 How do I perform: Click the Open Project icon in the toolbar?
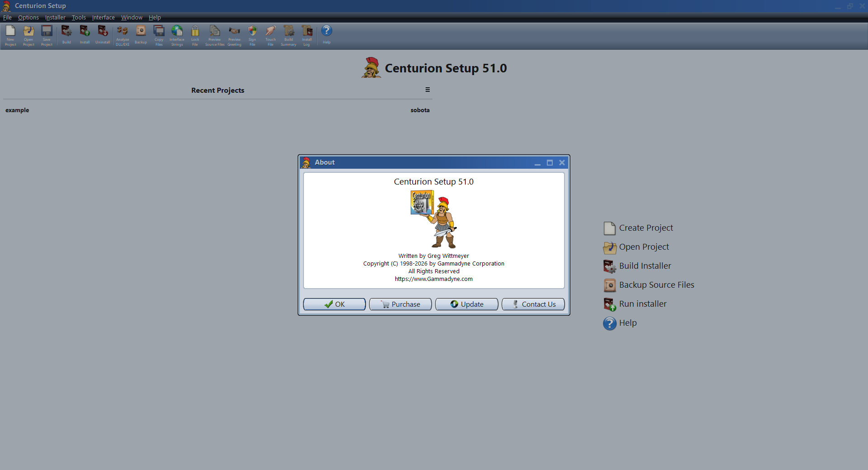(28, 35)
